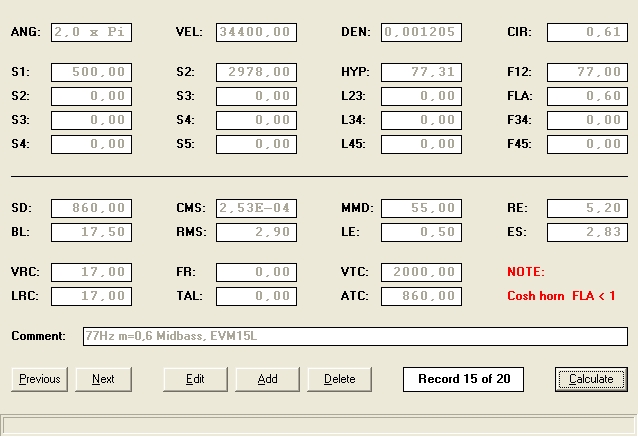This screenshot has height=437, width=638.
Task: Focus the DEN density field
Action: (421, 32)
